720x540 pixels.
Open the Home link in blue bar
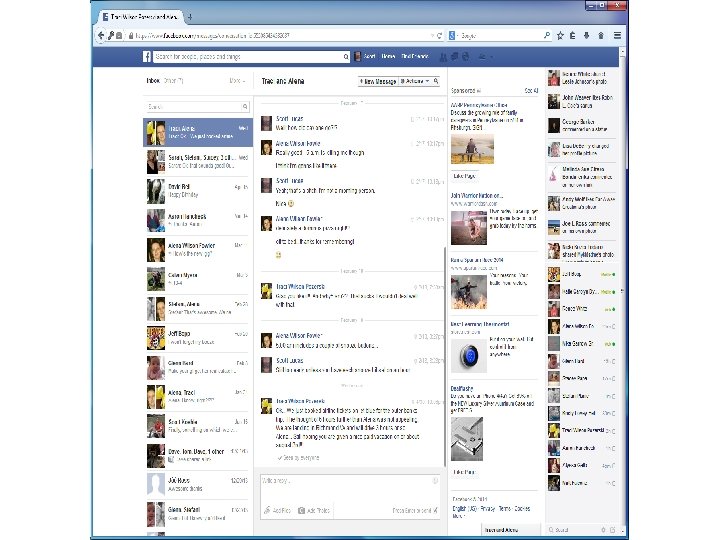[388, 56]
